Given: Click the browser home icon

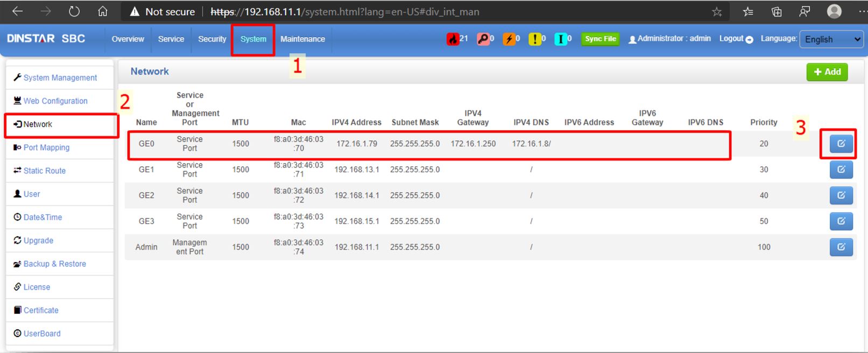Looking at the screenshot, I should [x=102, y=11].
